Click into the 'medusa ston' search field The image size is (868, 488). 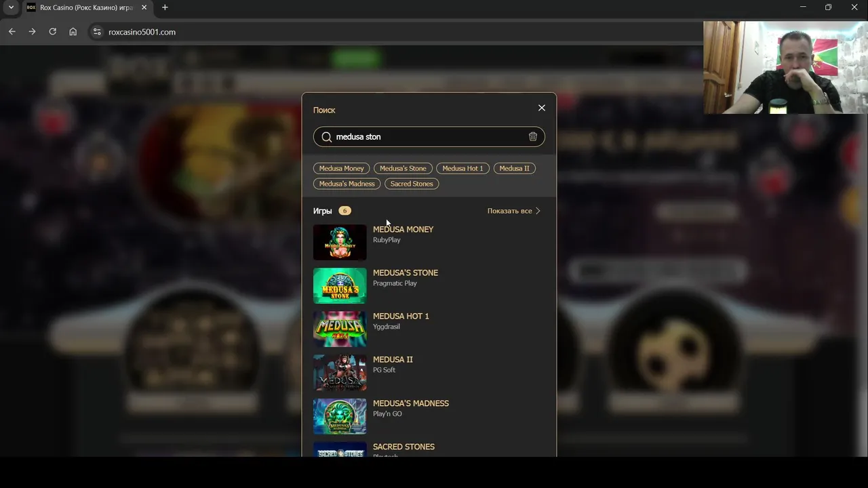pos(429,137)
